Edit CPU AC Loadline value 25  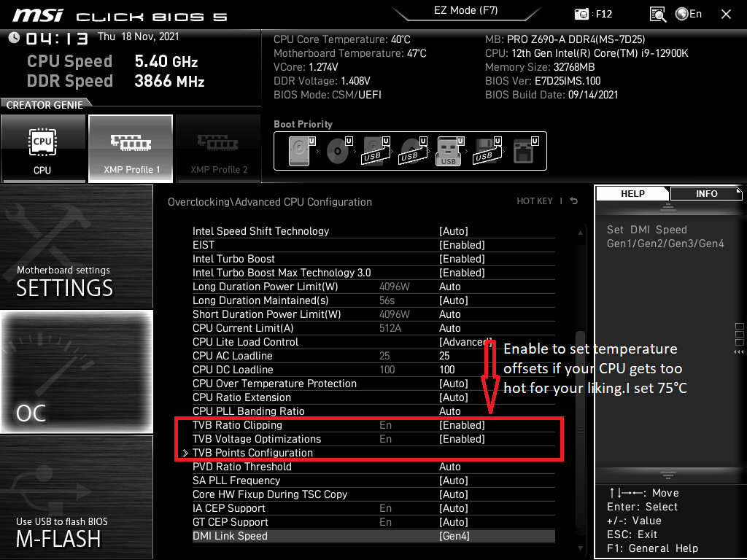coord(444,356)
